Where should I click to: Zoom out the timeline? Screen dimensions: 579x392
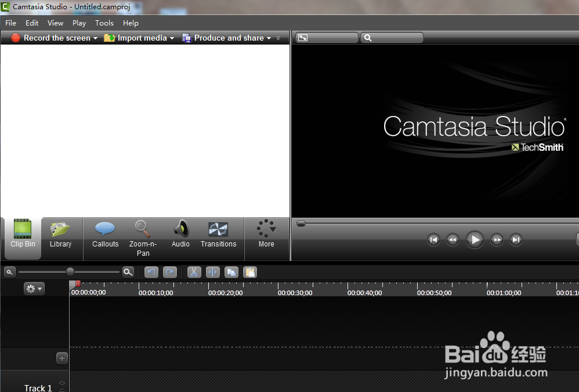pos(10,273)
